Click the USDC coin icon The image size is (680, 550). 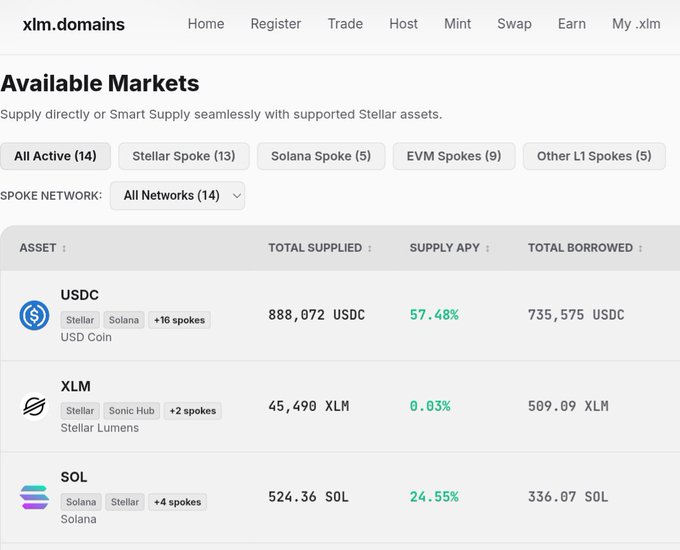34,315
